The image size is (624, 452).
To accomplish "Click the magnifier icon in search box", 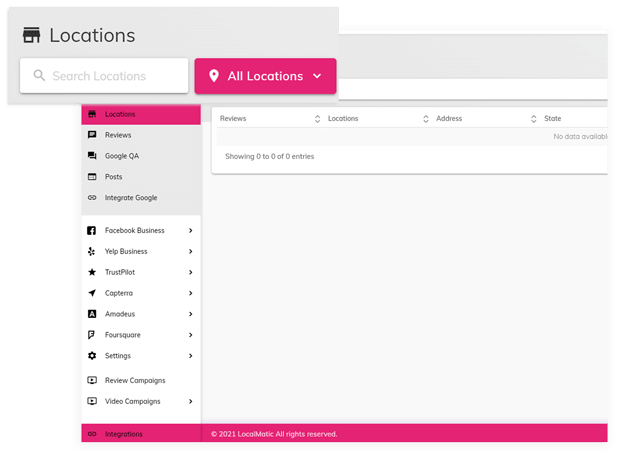I will 39,75.
